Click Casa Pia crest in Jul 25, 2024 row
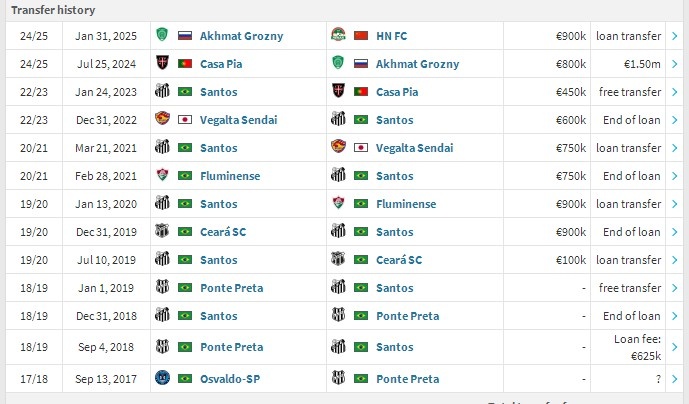This screenshot has width=689, height=404. (x=162, y=64)
